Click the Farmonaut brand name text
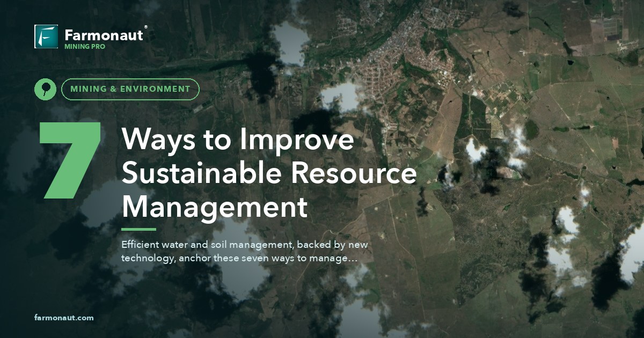Screen dimensions: 644x338 [104, 35]
